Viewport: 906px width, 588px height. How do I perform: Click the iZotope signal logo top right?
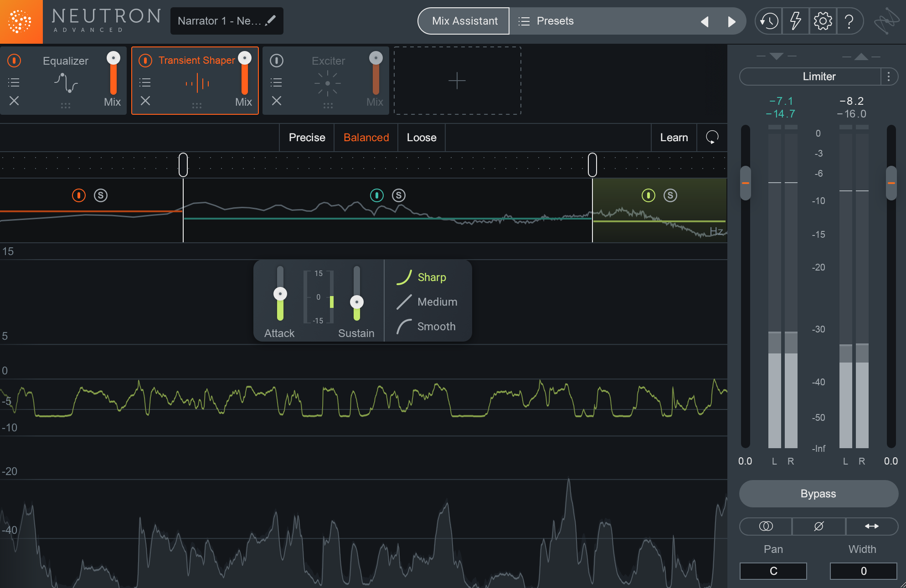point(887,21)
